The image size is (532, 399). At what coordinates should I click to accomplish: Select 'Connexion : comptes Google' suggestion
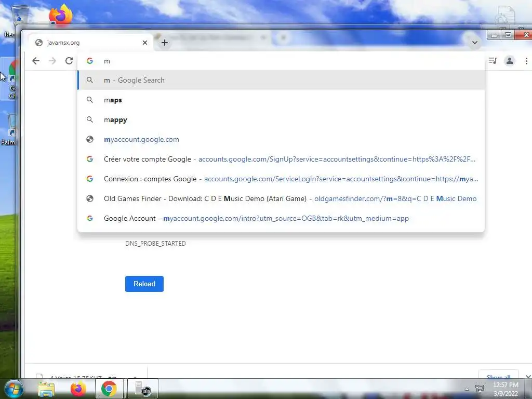pyautogui.click(x=281, y=179)
